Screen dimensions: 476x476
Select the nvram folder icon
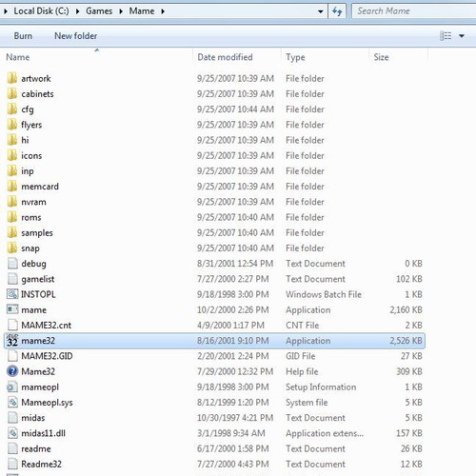[x=12, y=202]
